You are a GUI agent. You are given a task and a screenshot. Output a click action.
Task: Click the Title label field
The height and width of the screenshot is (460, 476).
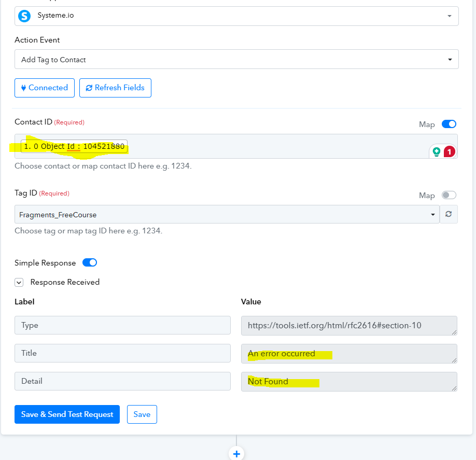pyautogui.click(x=123, y=353)
